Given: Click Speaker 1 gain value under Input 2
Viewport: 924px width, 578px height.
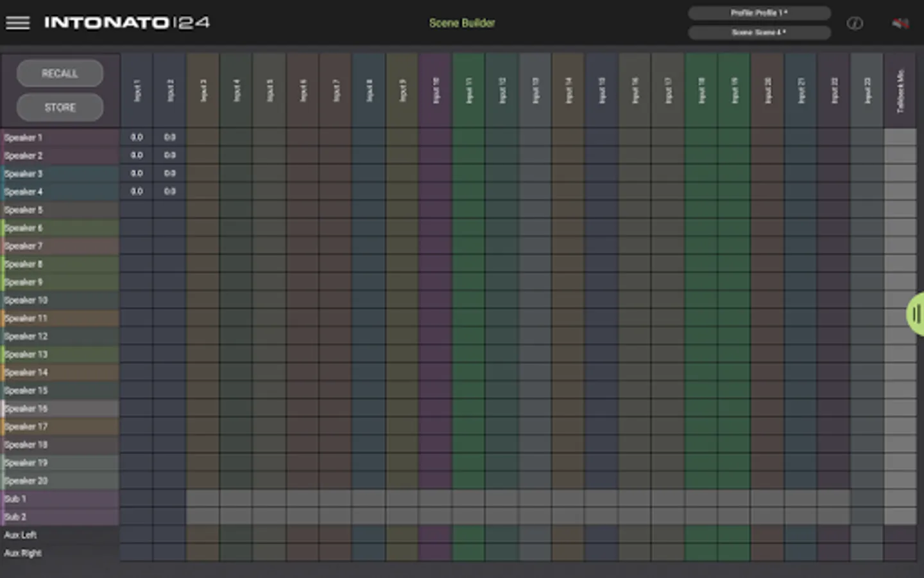Looking at the screenshot, I should (170, 137).
